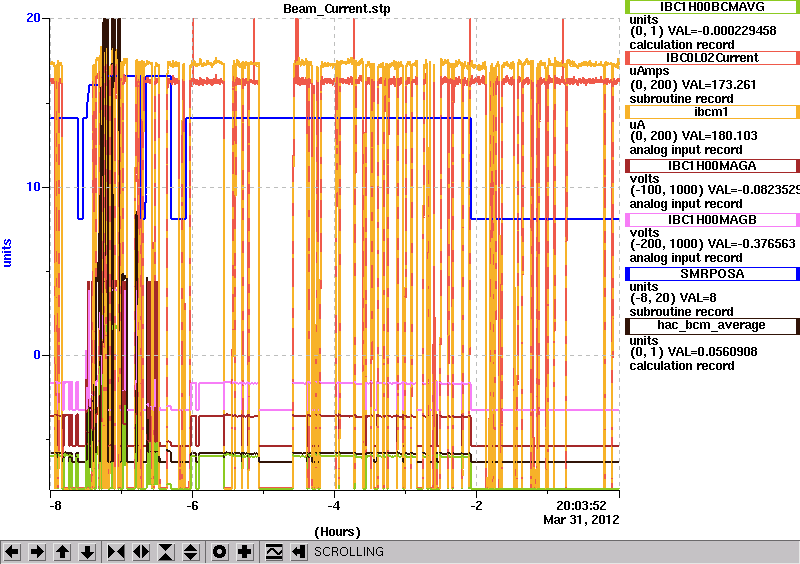Select the hac_bcm_average legend entry
Viewport: 800px width, 564px height.
pos(712,326)
